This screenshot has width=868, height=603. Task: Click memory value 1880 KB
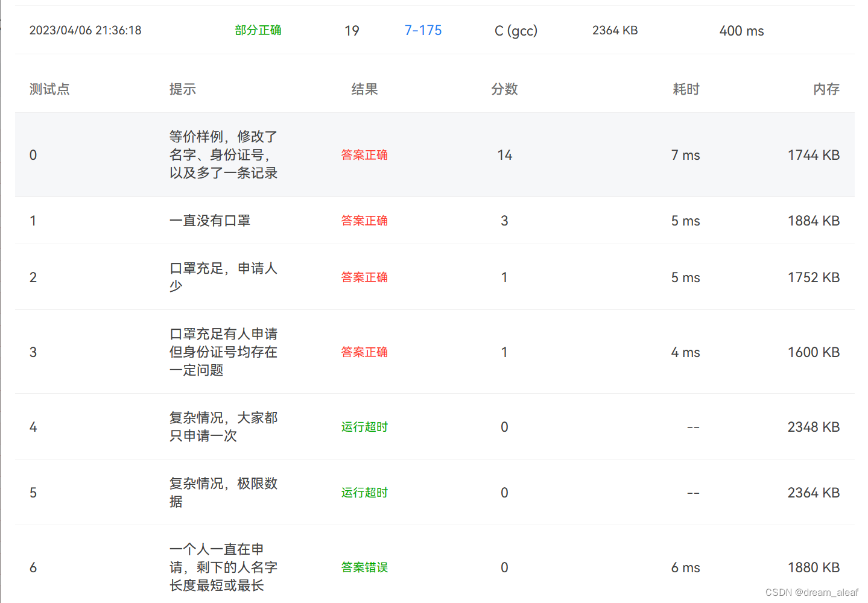814,567
